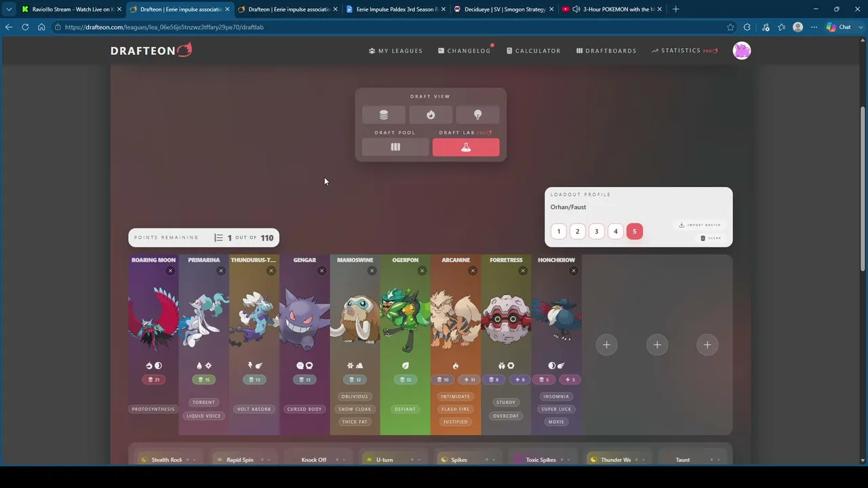Select the flame draft view
Screen dimensions: 868x488
(x=431, y=115)
